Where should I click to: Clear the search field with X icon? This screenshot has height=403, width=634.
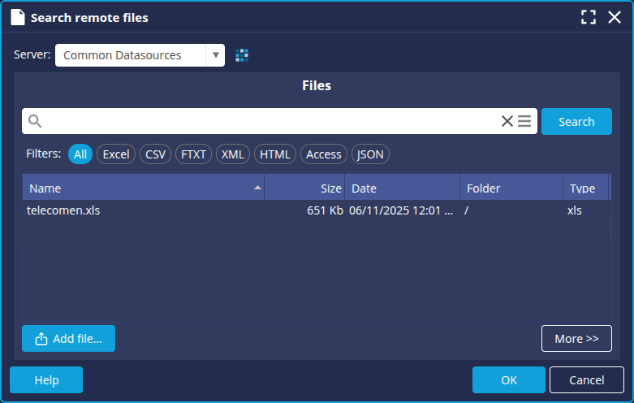507,121
